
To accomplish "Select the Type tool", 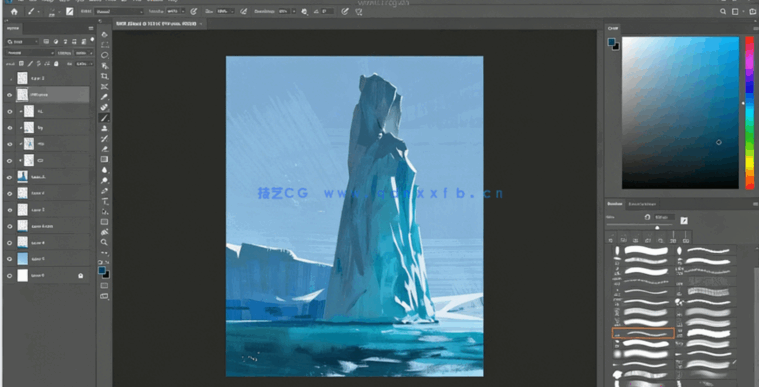I will [105, 201].
